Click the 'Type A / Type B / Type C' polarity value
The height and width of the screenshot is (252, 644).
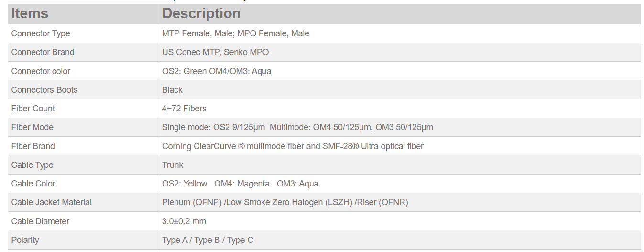(x=207, y=240)
